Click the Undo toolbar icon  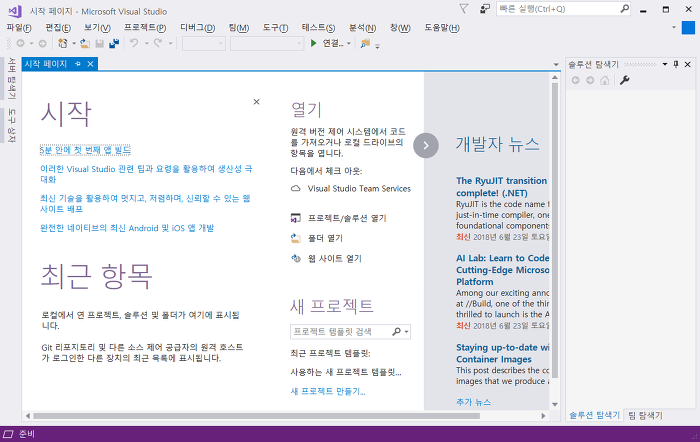134,43
